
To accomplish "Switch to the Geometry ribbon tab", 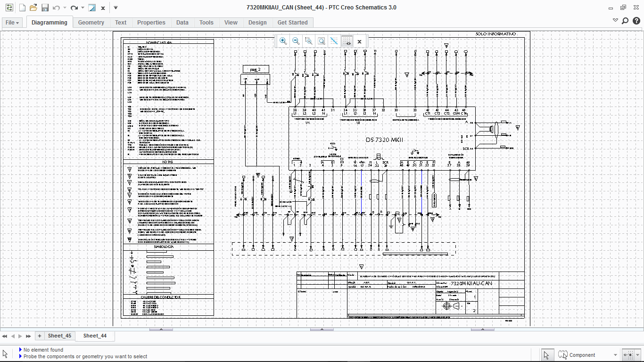I will click(x=91, y=23).
